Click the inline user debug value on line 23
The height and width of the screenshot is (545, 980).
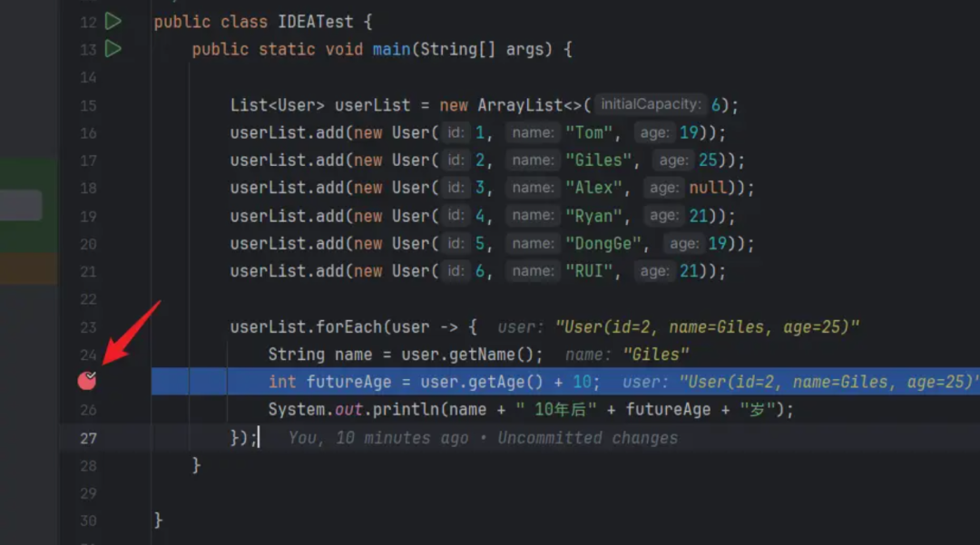(678, 327)
